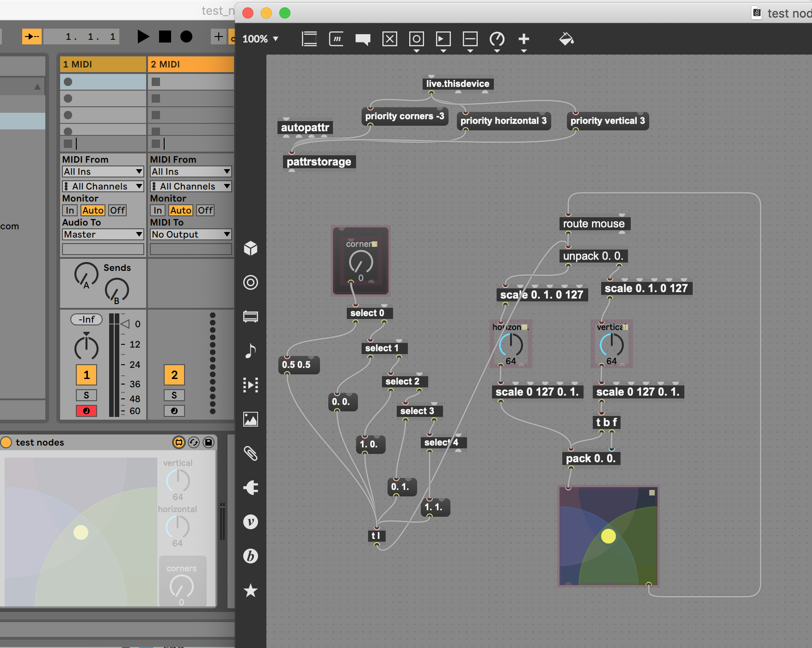Add a new message box object

[x=336, y=39]
